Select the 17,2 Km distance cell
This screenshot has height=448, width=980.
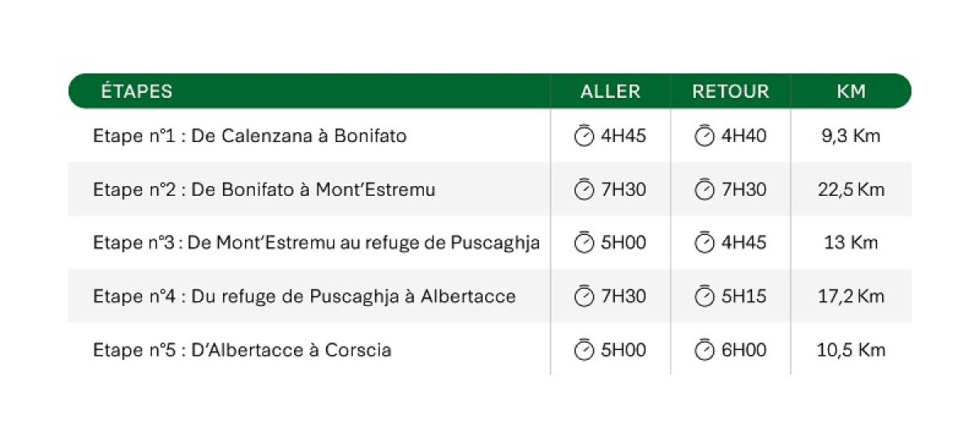click(x=851, y=296)
